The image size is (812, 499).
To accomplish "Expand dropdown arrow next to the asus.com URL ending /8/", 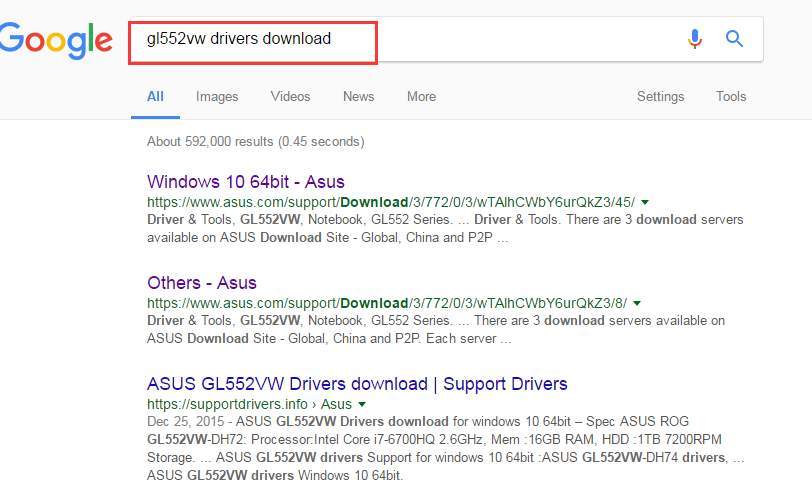I will click(x=637, y=303).
